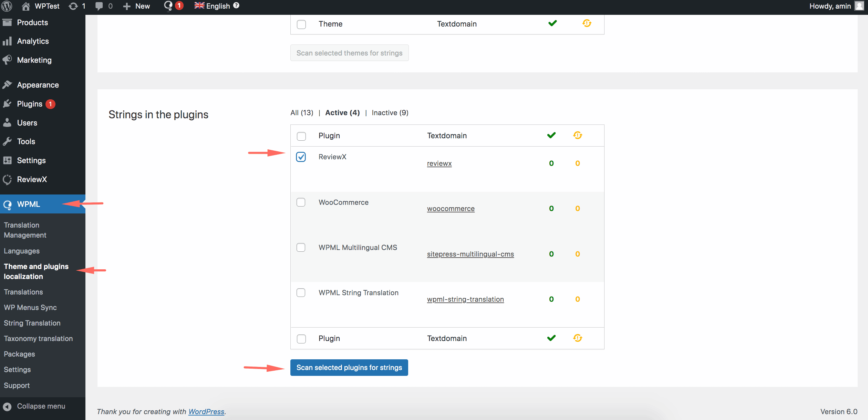Click Scan selected plugins for strings

(x=349, y=368)
